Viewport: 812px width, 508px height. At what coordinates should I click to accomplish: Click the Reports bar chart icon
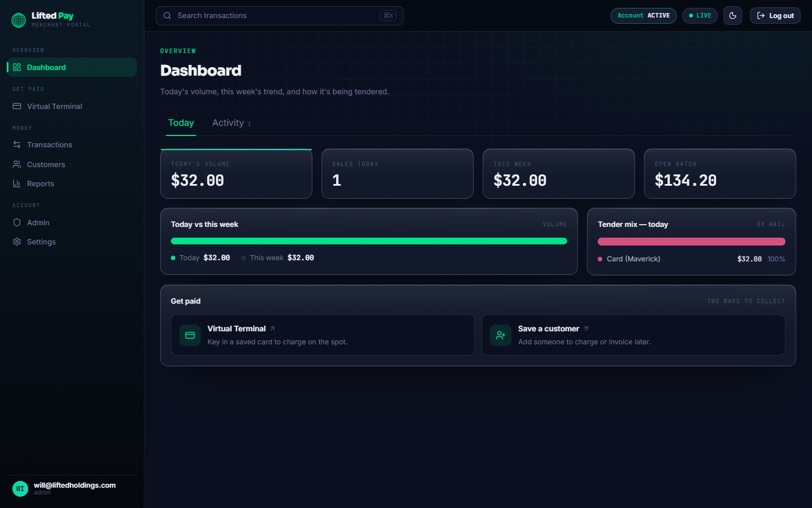17,183
